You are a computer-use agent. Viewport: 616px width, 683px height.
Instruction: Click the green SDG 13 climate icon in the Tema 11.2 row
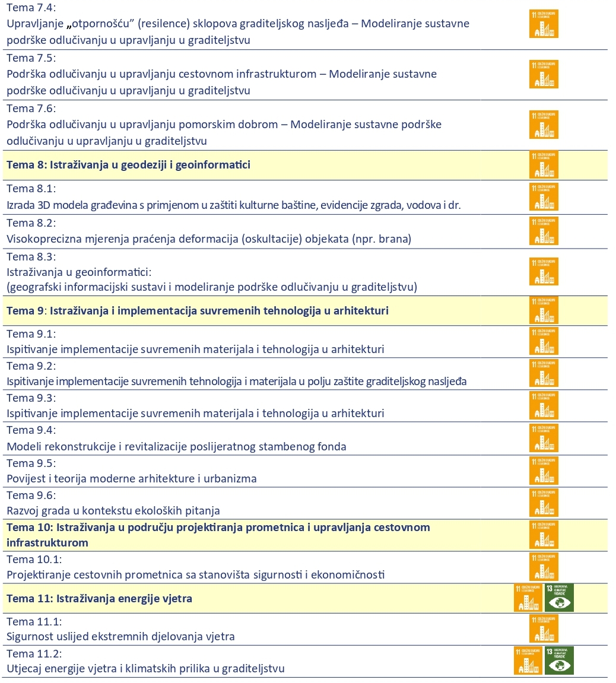559,660
